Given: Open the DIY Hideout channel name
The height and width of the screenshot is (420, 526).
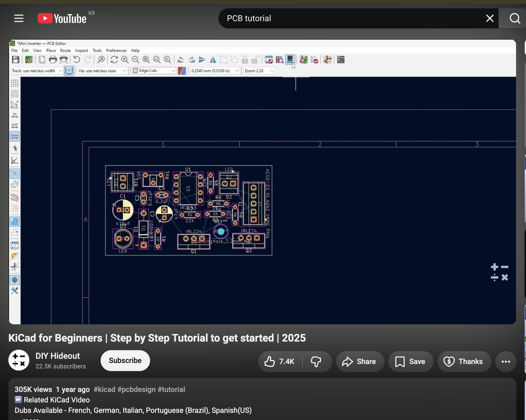Looking at the screenshot, I should 58,356.
